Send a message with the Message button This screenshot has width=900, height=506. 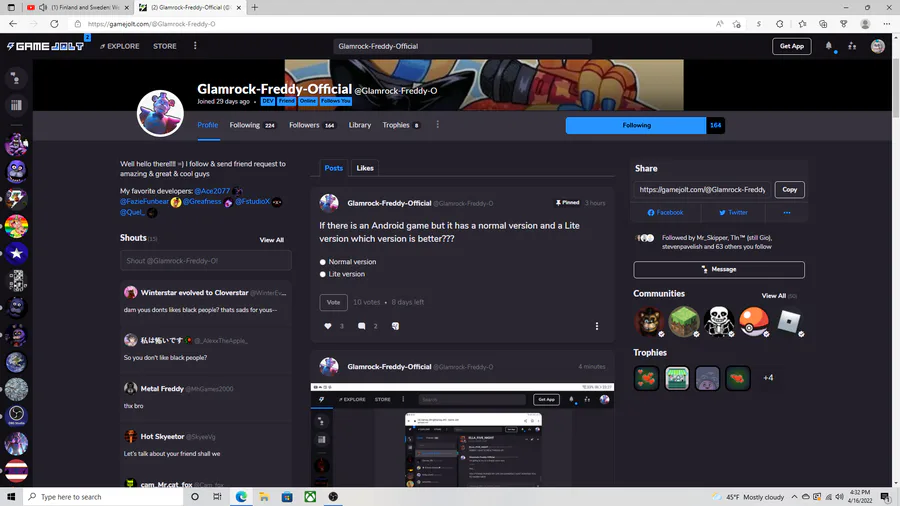(719, 270)
